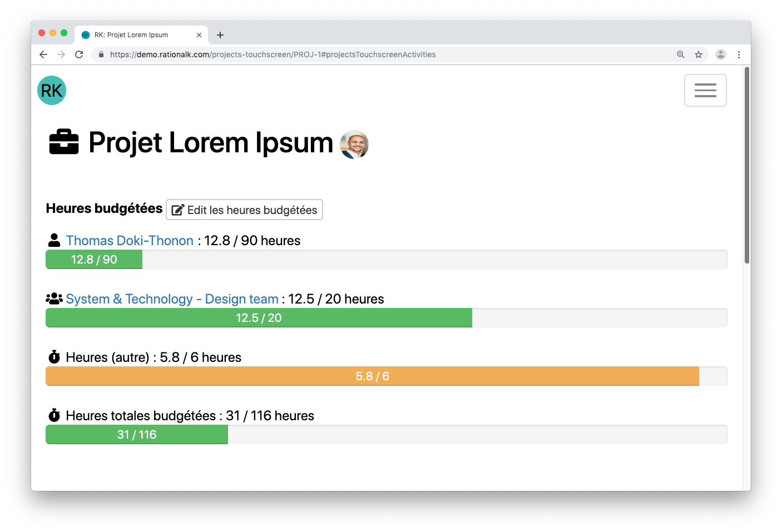This screenshot has height=532, width=782.
Task: Click the RK logo in header
Action: 52,91
